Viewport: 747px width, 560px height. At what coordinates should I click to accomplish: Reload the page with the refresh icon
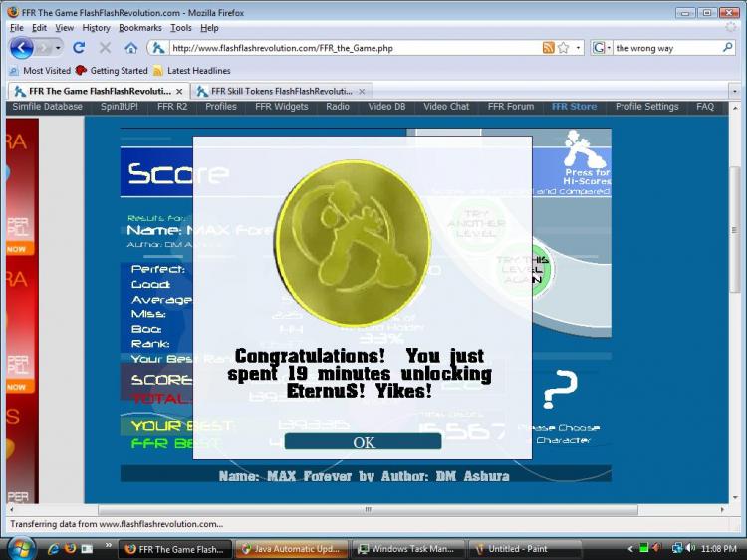pyautogui.click(x=79, y=48)
